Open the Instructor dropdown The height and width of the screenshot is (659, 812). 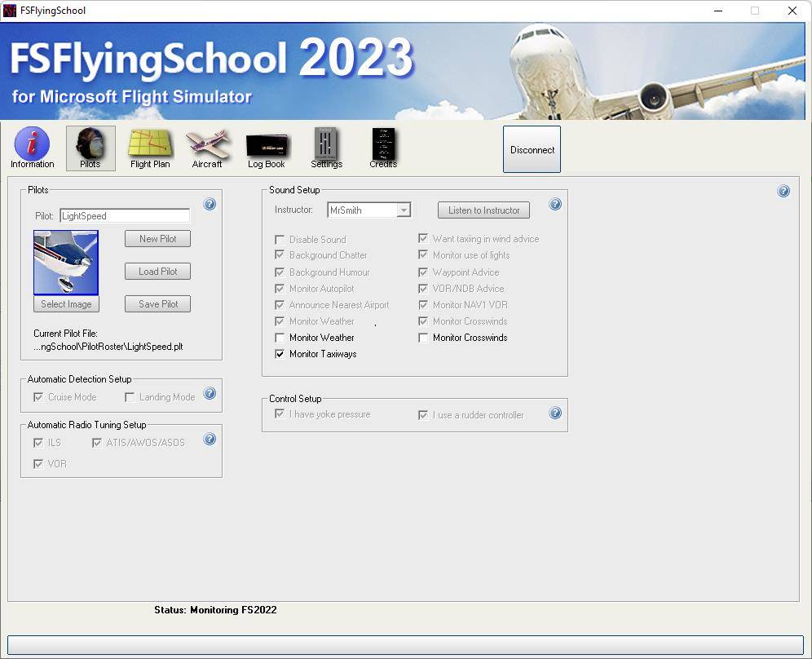click(404, 210)
